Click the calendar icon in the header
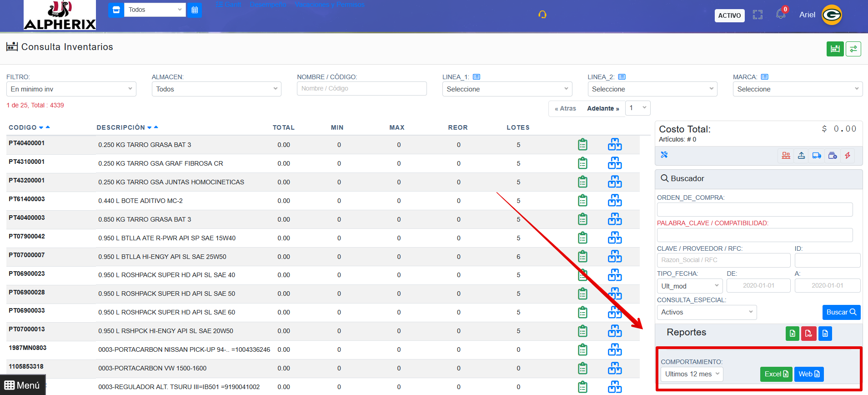This screenshot has width=868, height=395. tap(195, 10)
